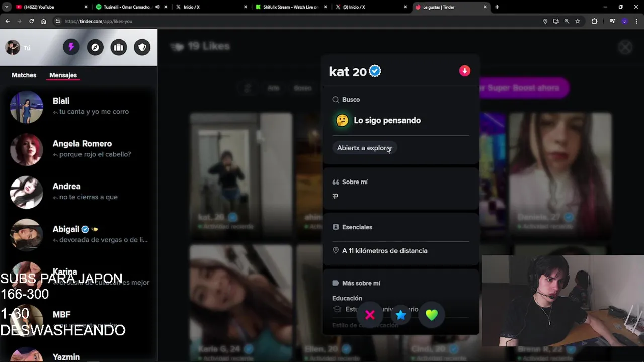This screenshot has height=362, width=644.
Task: Open the conversation with Yazmin
Action: point(78,355)
